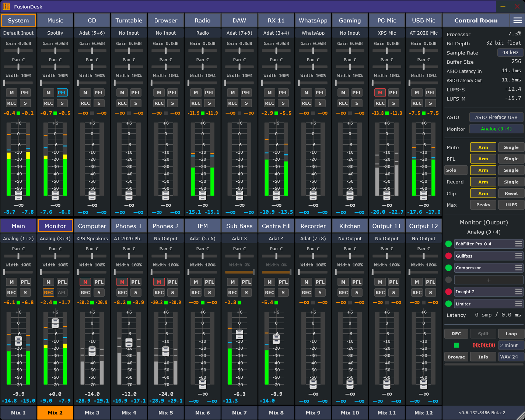Toggle PFL on the Music channel
525x420 pixels.
62,92
